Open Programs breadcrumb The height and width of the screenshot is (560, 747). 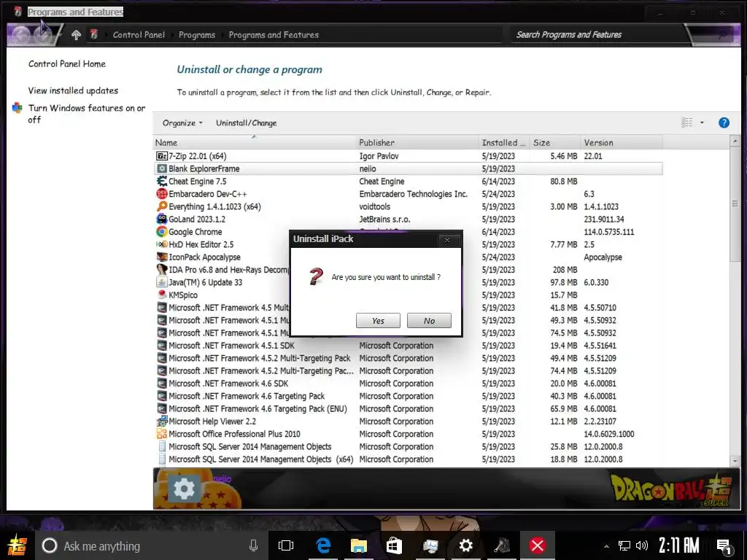pos(197,35)
